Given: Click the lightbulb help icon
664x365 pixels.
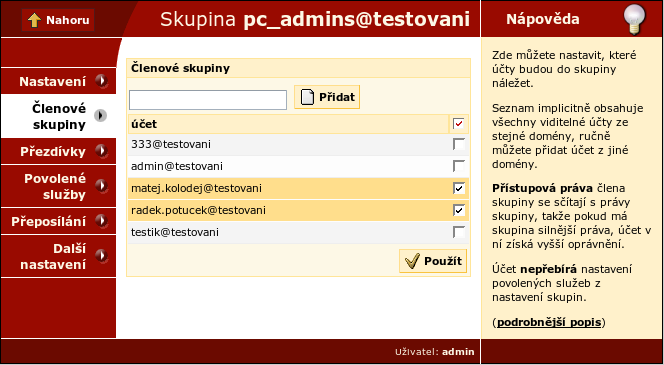Looking at the screenshot, I should [x=634, y=19].
